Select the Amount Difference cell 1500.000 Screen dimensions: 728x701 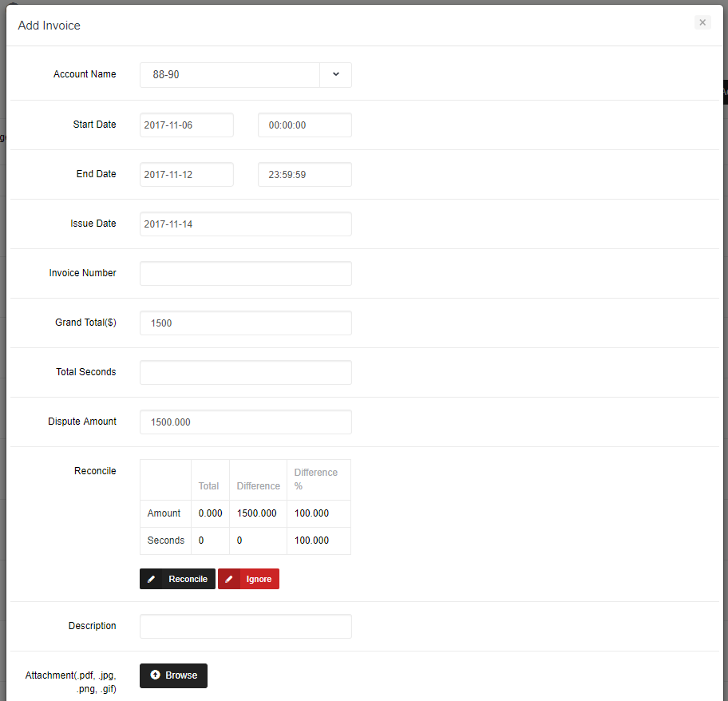[257, 513]
